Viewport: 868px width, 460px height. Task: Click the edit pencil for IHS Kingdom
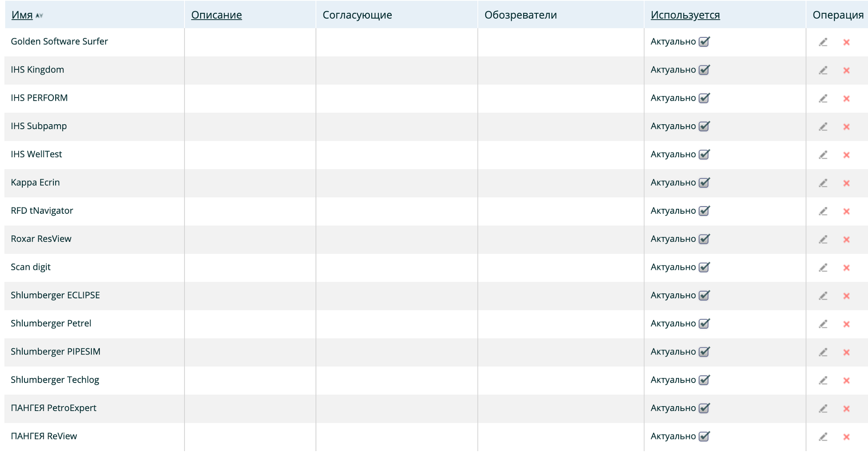pyautogui.click(x=823, y=70)
